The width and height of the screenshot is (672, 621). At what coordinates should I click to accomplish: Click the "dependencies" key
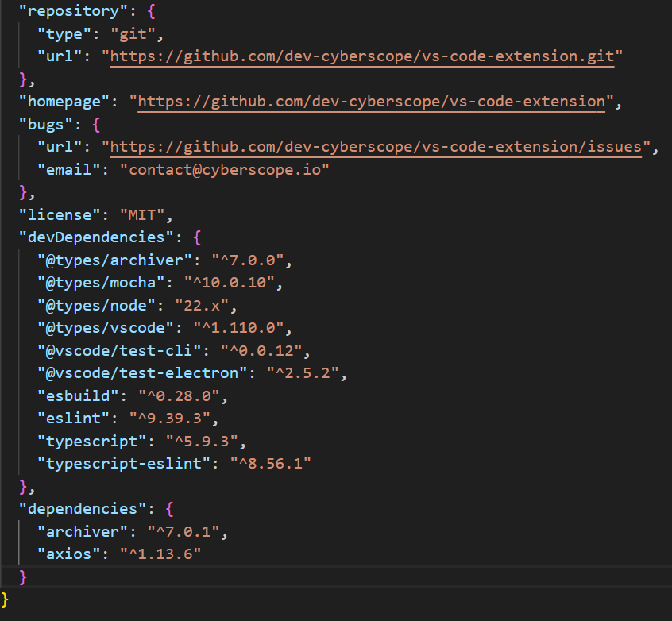pos(83,509)
